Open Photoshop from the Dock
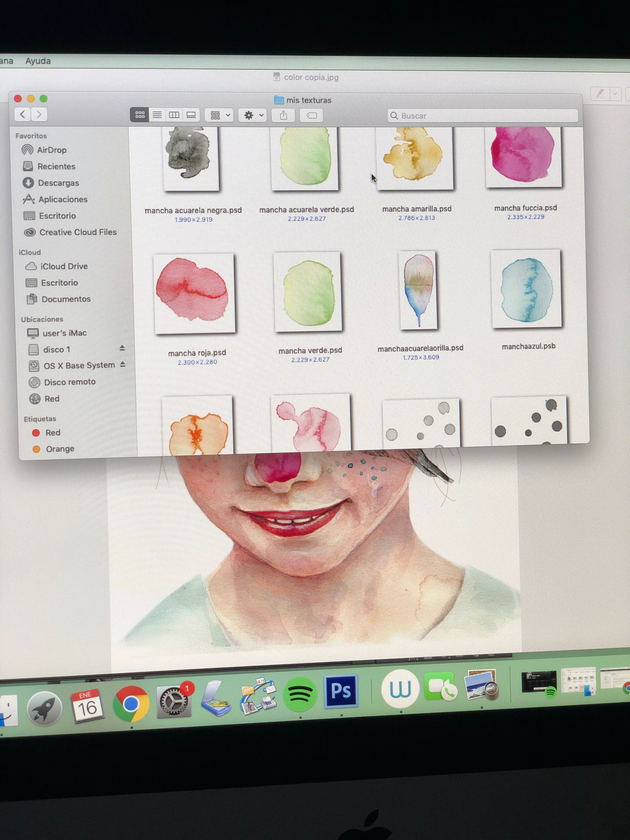The image size is (630, 840). tap(341, 691)
